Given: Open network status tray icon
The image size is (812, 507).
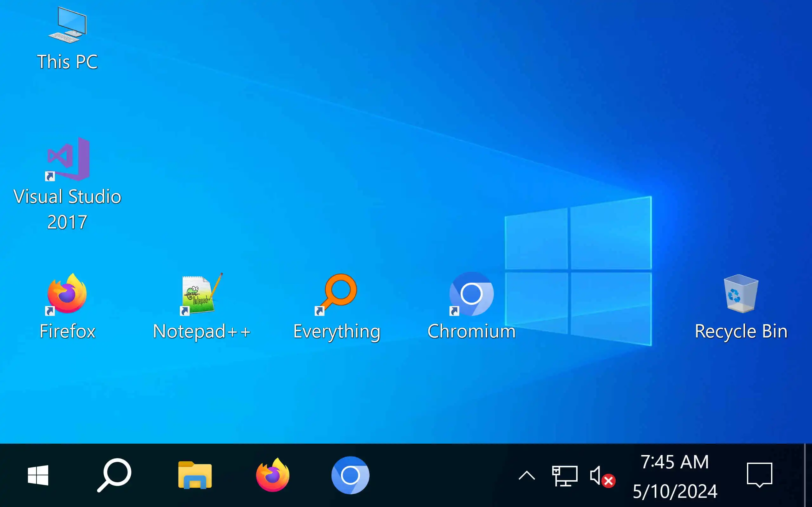Looking at the screenshot, I should (x=565, y=476).
